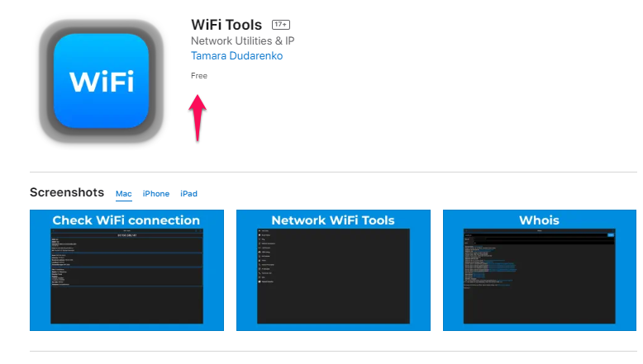
Task: Click the WiFi Tools app icon
Action: pyautogui.click(x=101, y=81)
